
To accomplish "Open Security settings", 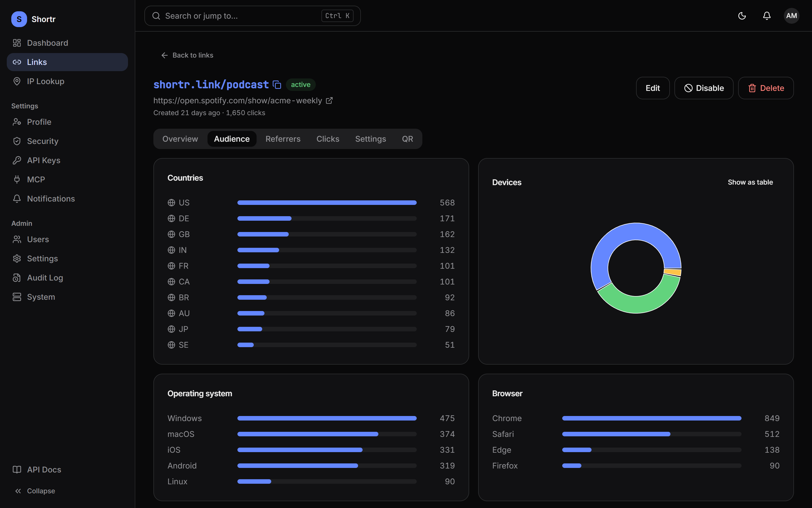I will [67, 141].
